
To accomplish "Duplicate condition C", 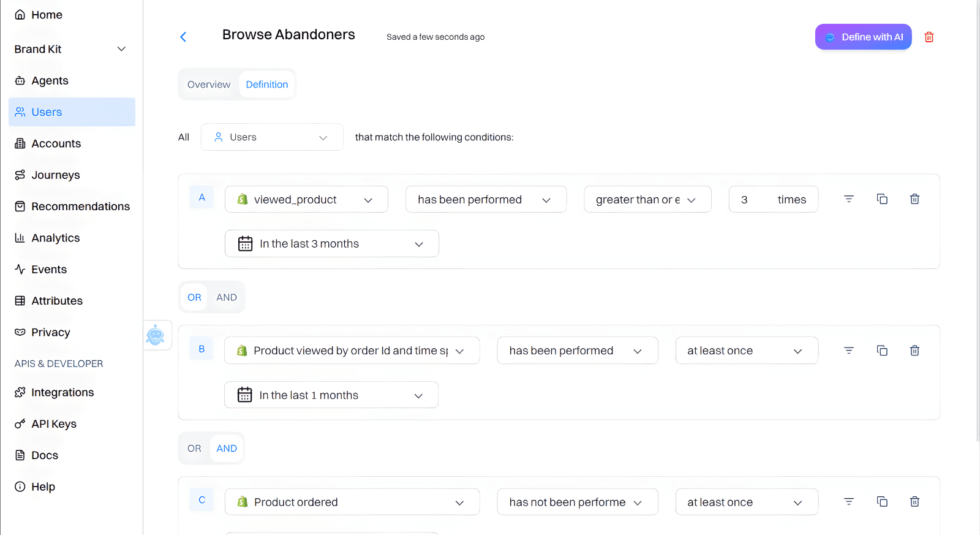I will [882, 501].
